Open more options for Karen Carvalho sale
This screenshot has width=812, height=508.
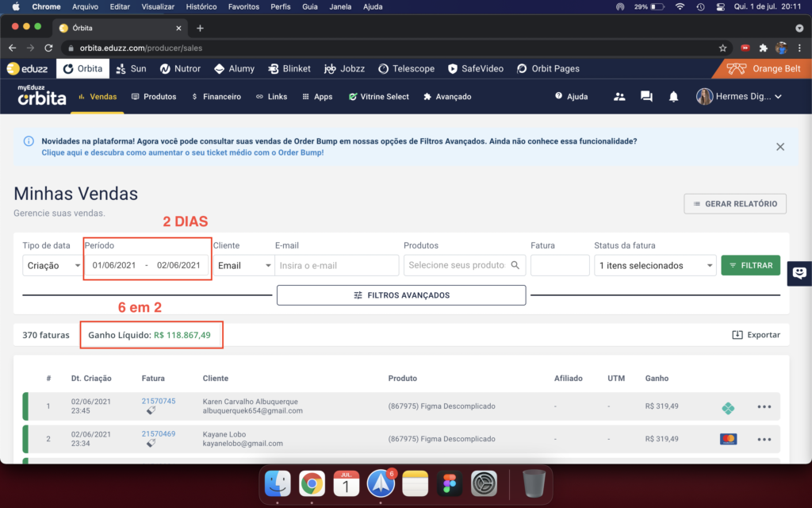pos(764,407)
